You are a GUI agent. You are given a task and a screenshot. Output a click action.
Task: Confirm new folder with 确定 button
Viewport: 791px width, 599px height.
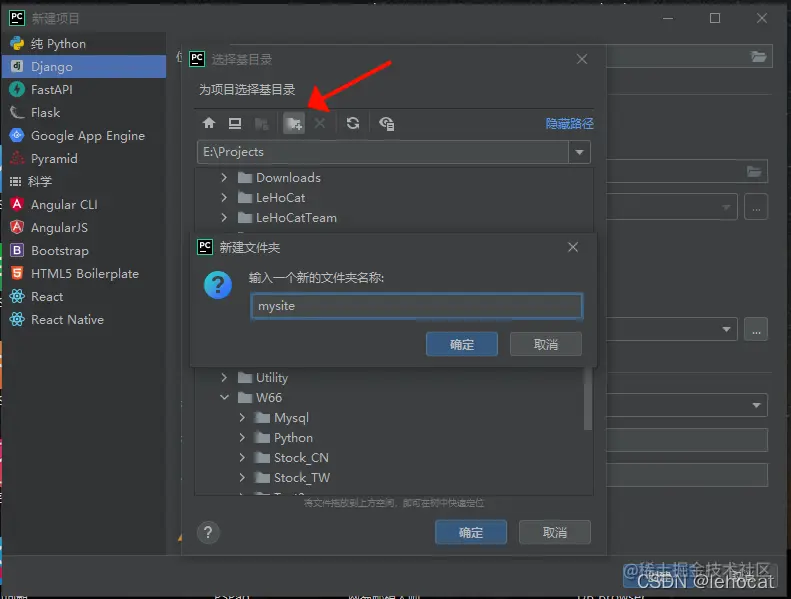point(462,344)
